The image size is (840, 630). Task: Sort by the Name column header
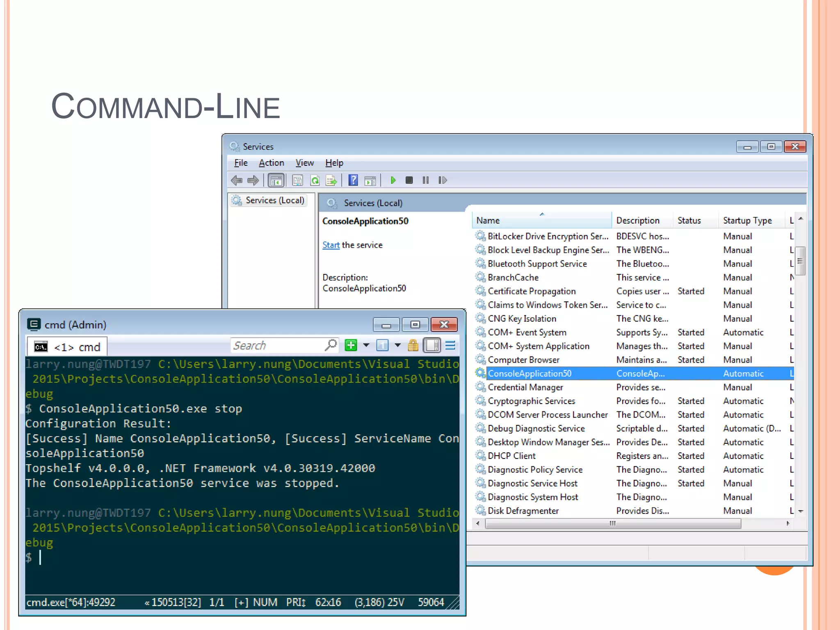(x=542, y=220)
